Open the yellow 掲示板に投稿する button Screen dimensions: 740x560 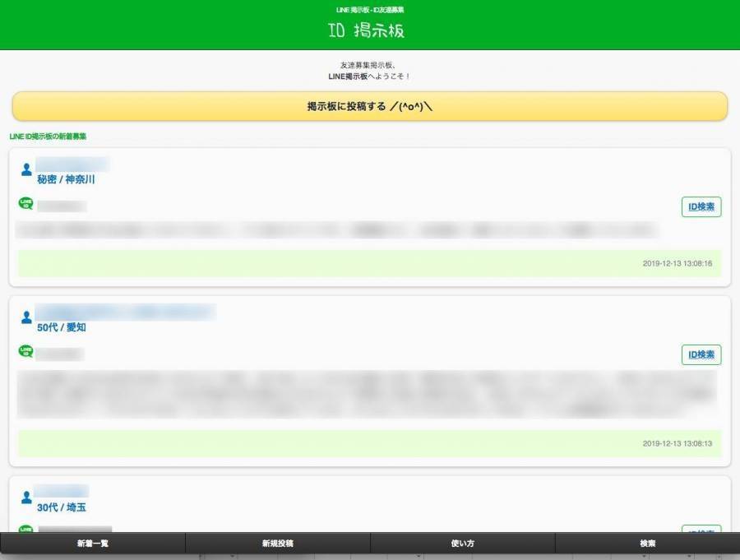pos(370,106)
